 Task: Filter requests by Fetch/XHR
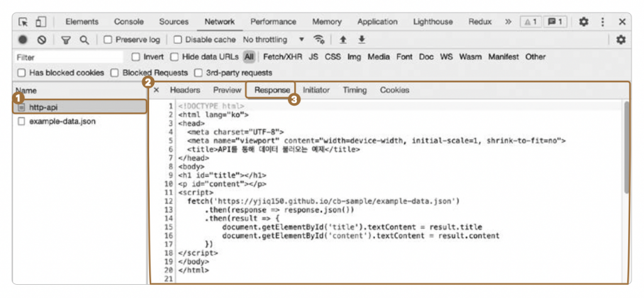[x=282, y=57]
